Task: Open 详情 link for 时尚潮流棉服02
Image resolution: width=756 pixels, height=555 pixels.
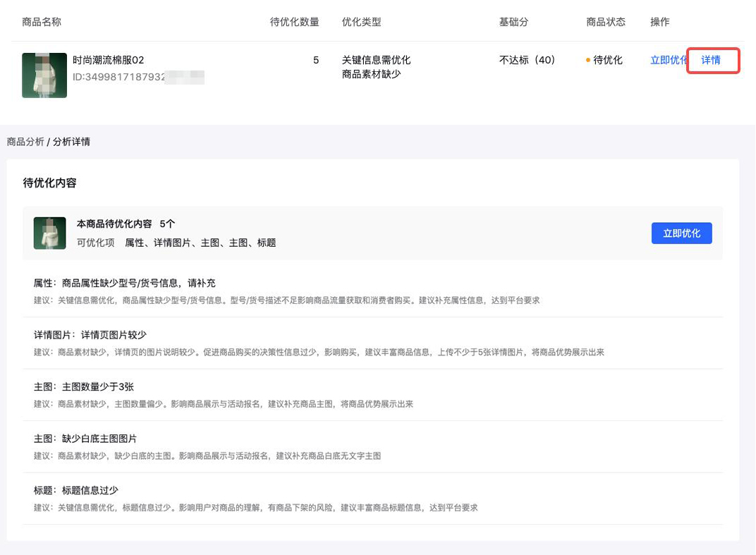Action: coord(711,60)
